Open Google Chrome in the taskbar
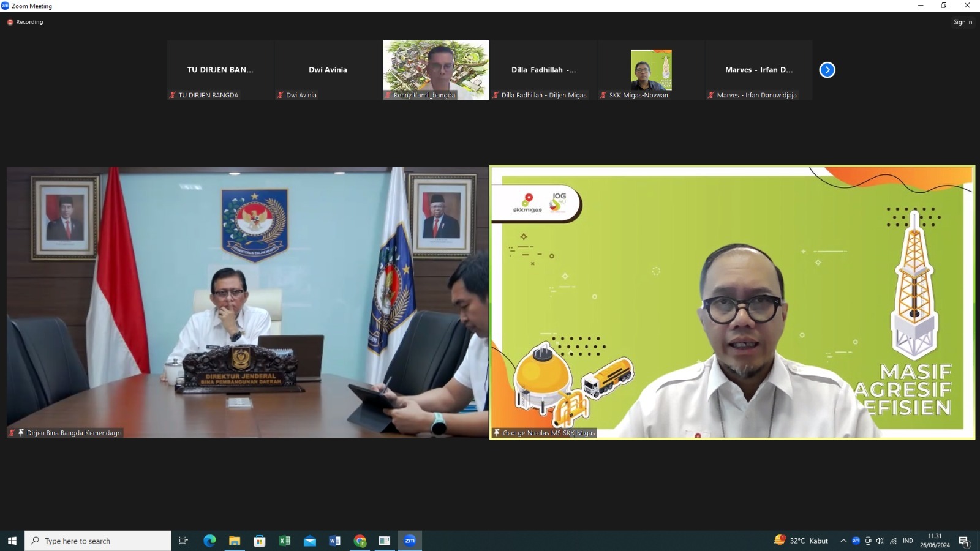 tap(360, 541)
